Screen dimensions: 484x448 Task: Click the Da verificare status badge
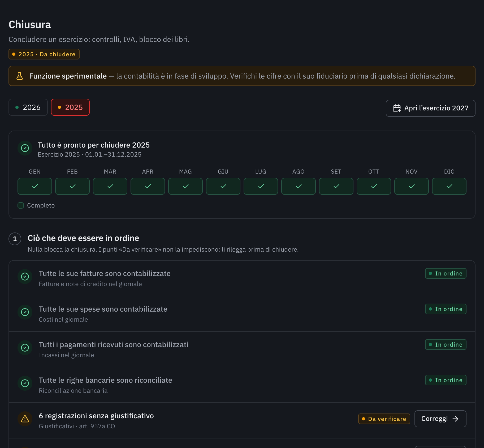click(384, 419)
